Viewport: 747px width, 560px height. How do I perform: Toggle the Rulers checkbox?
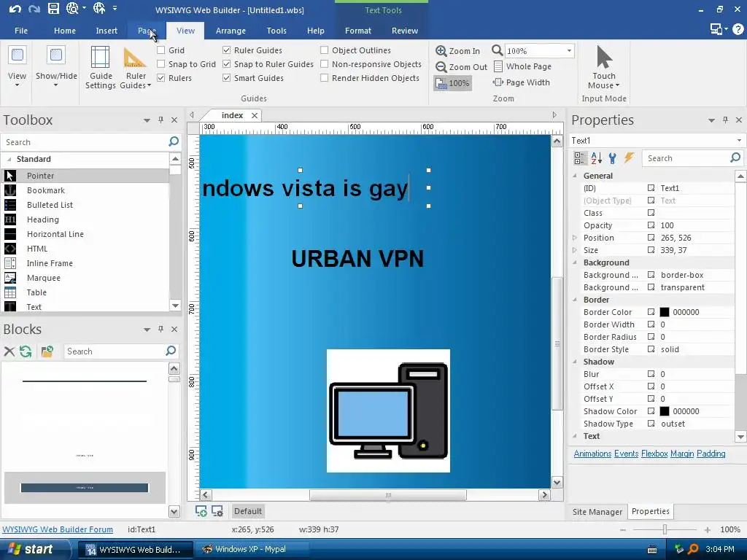(x=161, y=77)
